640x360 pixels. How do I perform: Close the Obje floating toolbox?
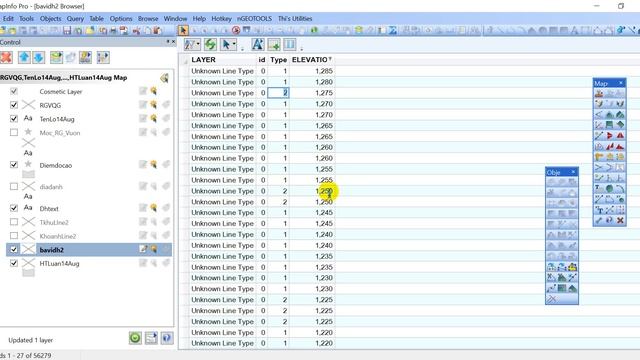pos(573,172)
